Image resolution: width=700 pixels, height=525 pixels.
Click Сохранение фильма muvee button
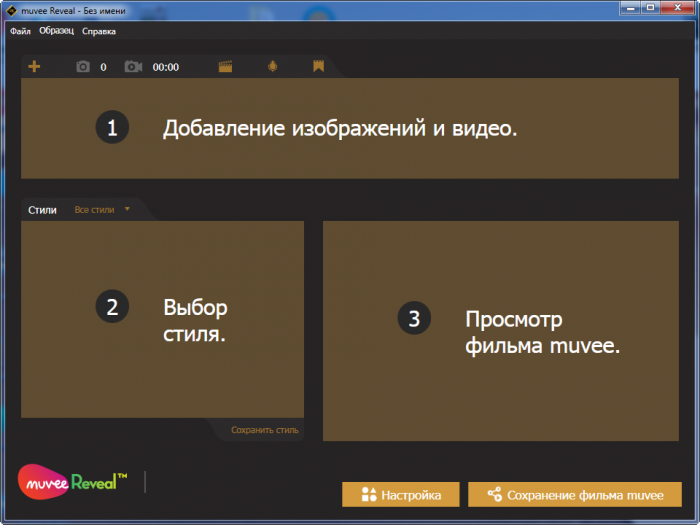tap(575, 495)
